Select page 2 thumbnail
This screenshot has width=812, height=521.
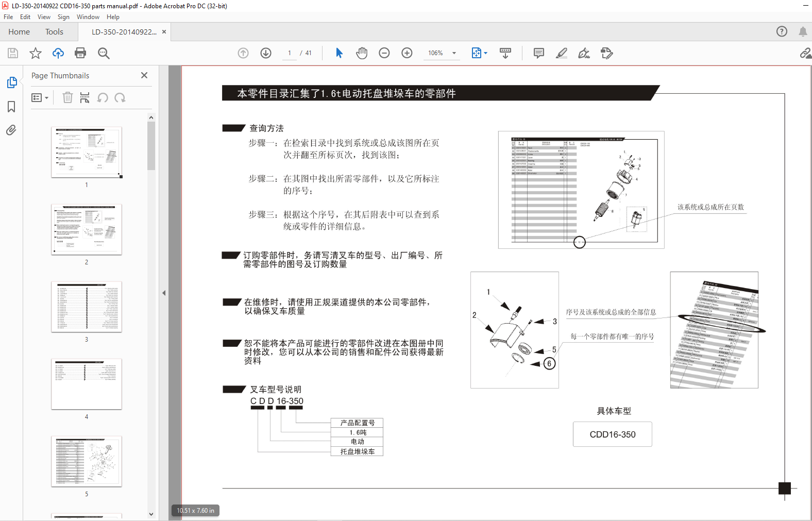click(x=87, y=229)
